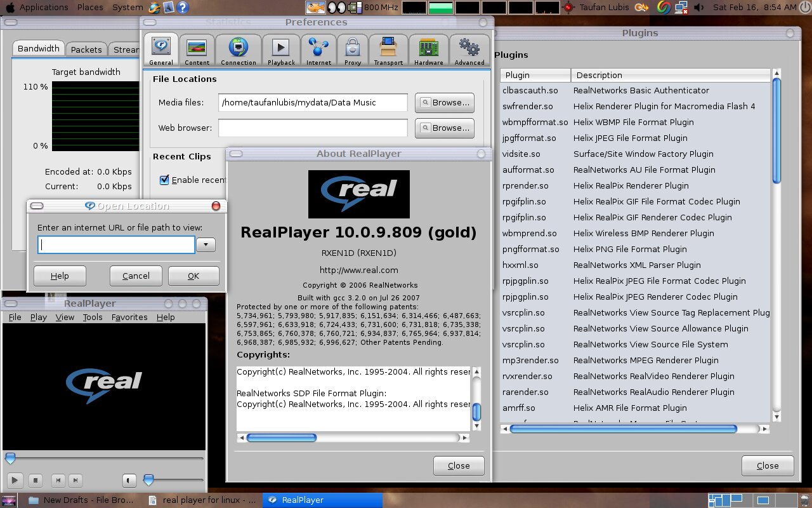Click the volume slider handle
This screenshot has height=508, width=812.
(148, 480)
